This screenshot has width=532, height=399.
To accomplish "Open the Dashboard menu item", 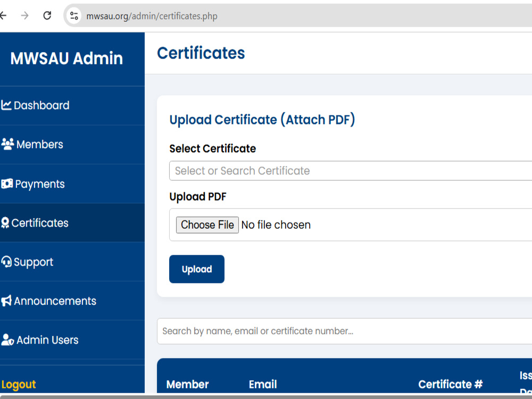I will [72, 105].
